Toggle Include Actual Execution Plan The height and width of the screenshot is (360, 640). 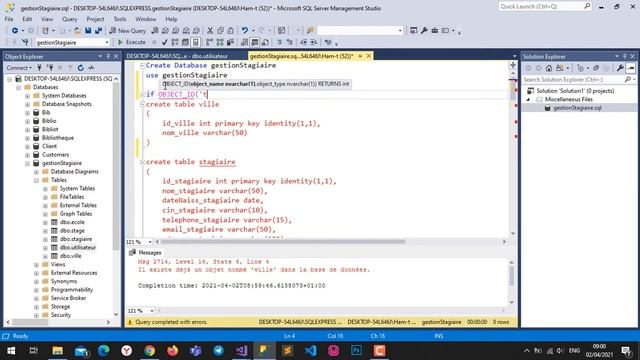point(209,42)
